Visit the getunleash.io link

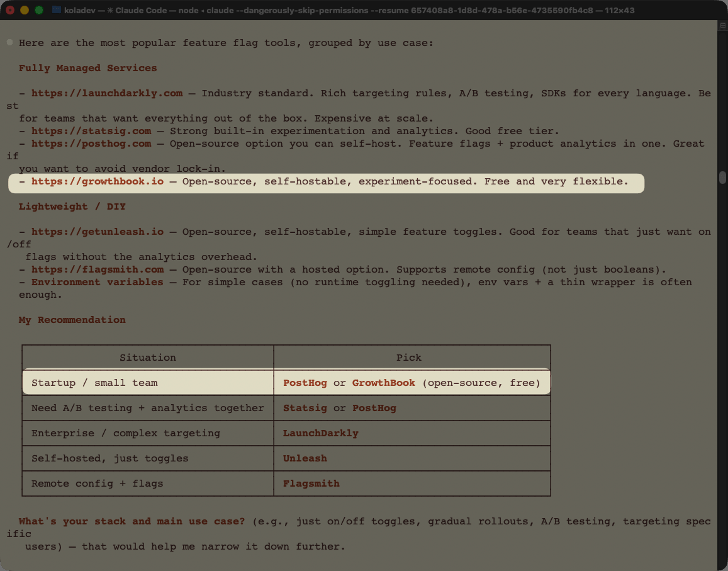[98, 232]
